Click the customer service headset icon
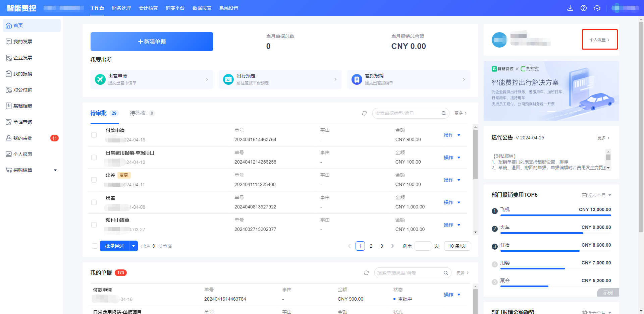644x314 pixels. (x=597, y=8)
